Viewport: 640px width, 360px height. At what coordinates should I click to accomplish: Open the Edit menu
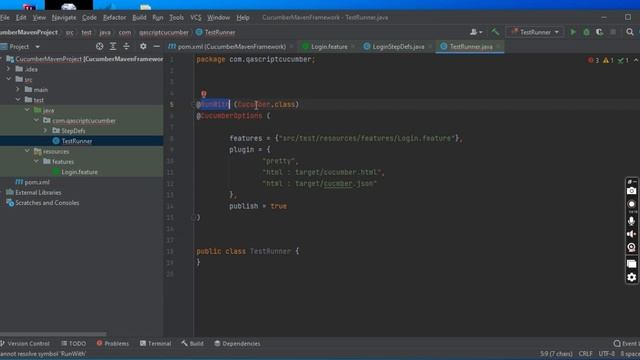pyautogui.click(x=21, y=18)
